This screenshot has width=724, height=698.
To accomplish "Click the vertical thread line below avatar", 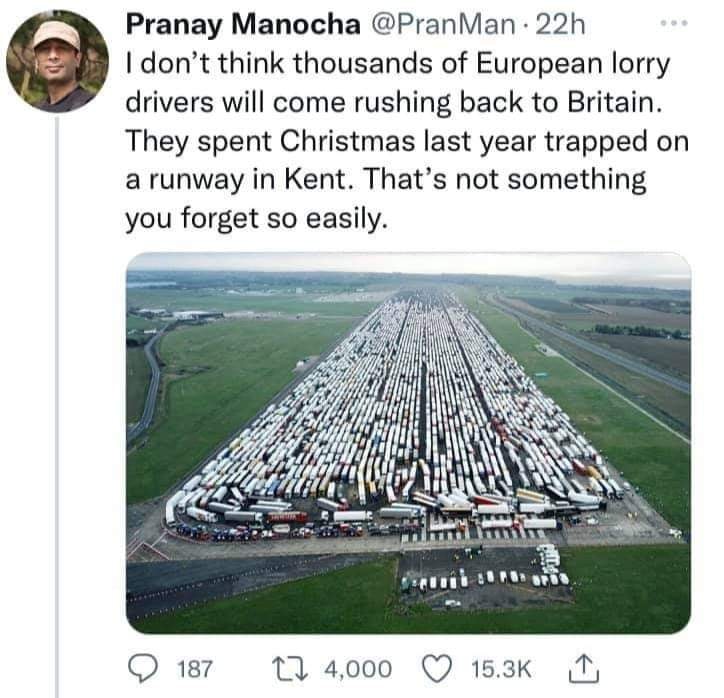I will pyautogui.click(x=57, y=400).
